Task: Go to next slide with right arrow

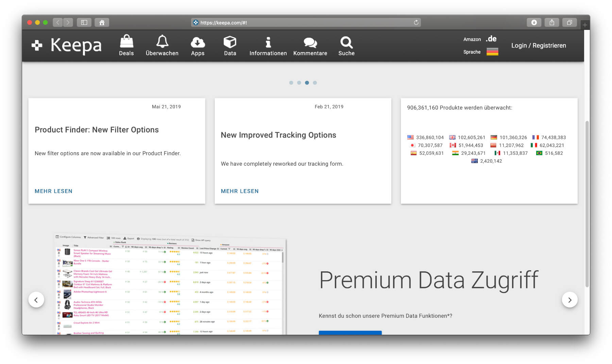Action: pyautogui.click(x=569, y=300)
